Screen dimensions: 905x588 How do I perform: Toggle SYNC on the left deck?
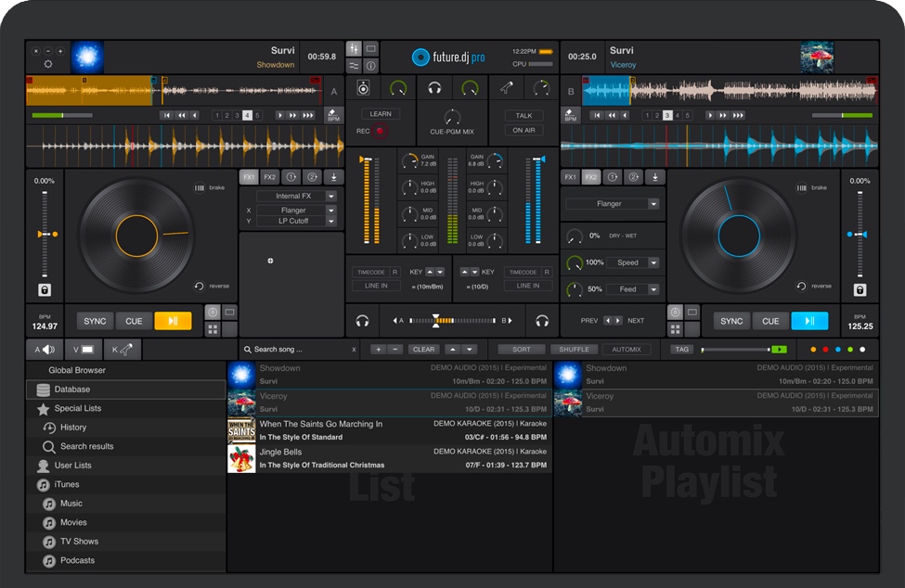pos(95,321)
